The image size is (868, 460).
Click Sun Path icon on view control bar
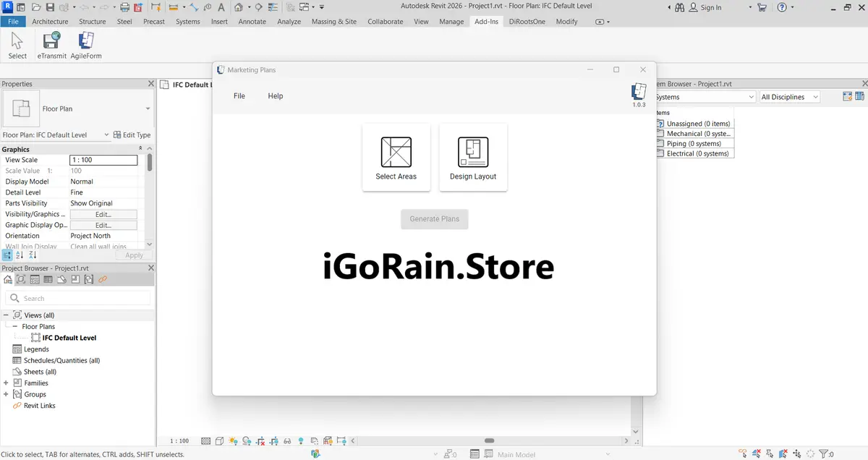click(233, 440)
